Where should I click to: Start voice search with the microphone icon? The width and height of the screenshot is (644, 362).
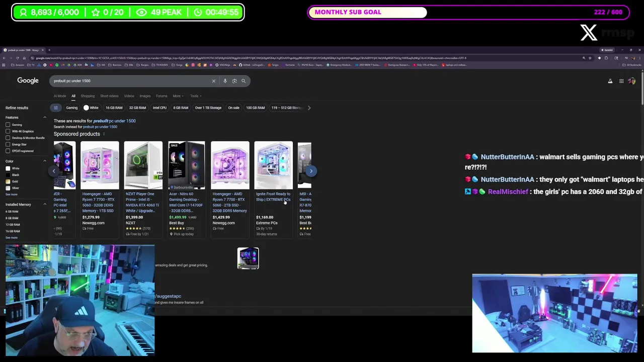[x=225, y=81]
